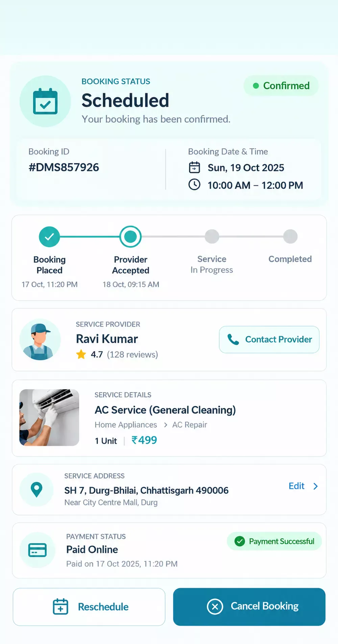Open Ravi Kumar's avatar picture

[40, 339]
